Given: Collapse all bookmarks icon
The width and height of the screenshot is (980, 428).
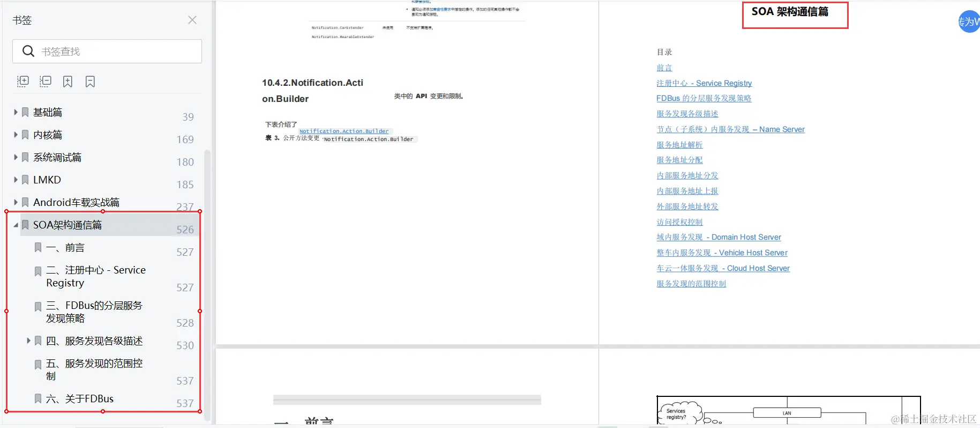Looking at the screenshot, I should click(46, 82).
